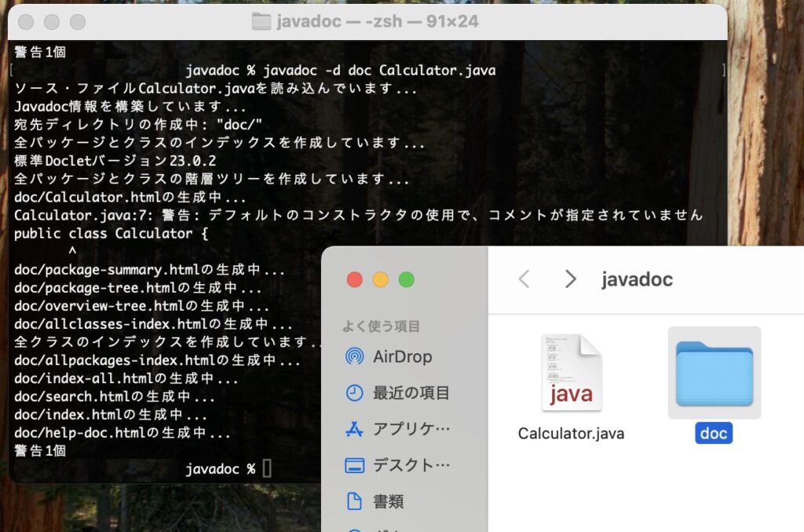Open 書類 documents in the Finder sidebar
The width and height of the screenshot is (804, 532).
point(375,501)
